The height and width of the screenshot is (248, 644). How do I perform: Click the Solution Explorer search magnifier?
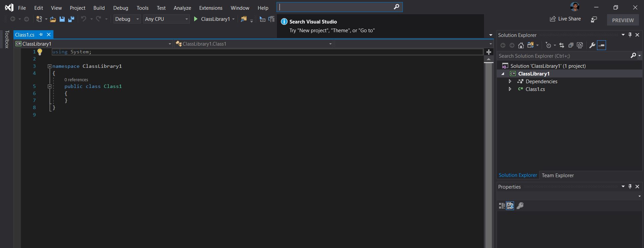(x=633, y=56)
